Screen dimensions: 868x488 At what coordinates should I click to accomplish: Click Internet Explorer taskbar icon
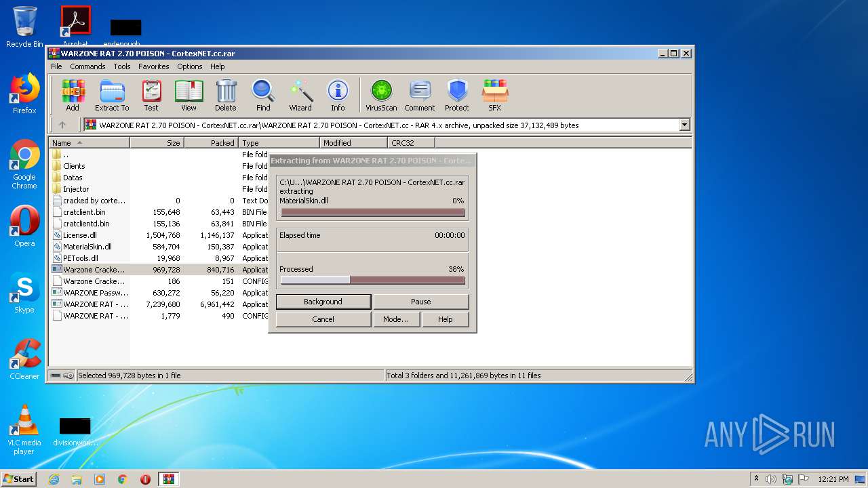tap(54, 479)
